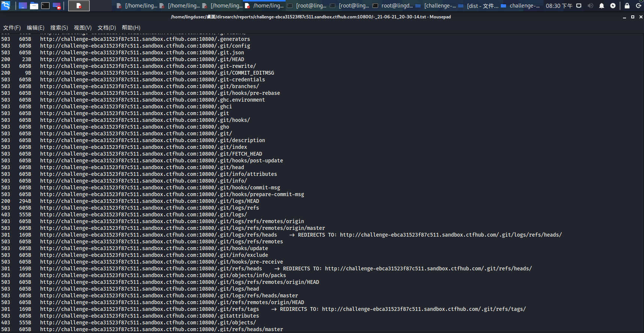
Task: Click the .git/refs/remotes/origin/HEAD URL line
Action: pyautogui.click(x=172, y=302)
